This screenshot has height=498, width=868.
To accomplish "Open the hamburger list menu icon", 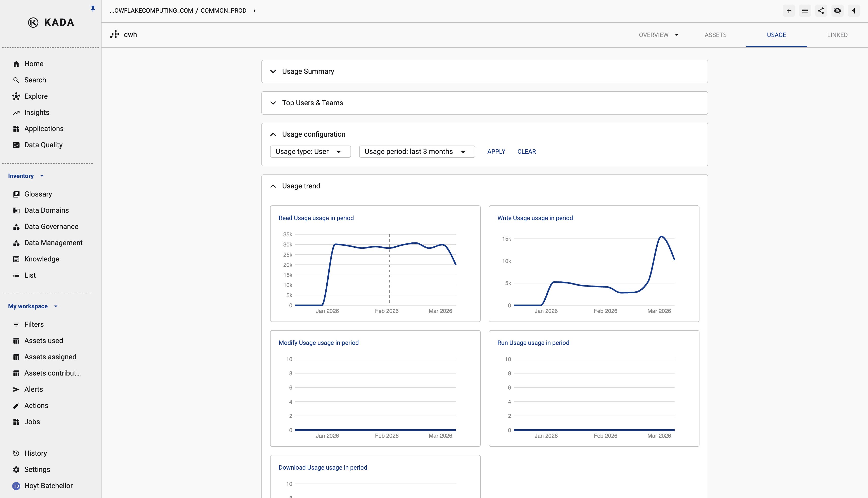I will [805, 11].
